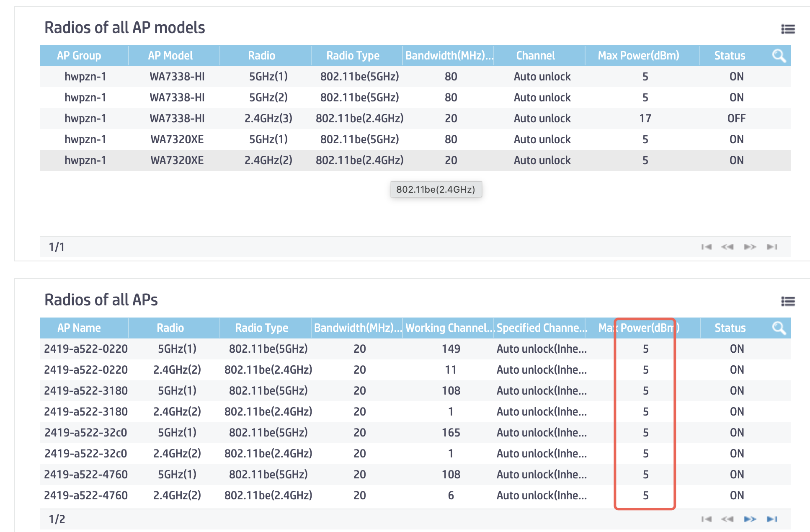Go to last page in AP models pager
810x532 pixels.
[772, 247]
